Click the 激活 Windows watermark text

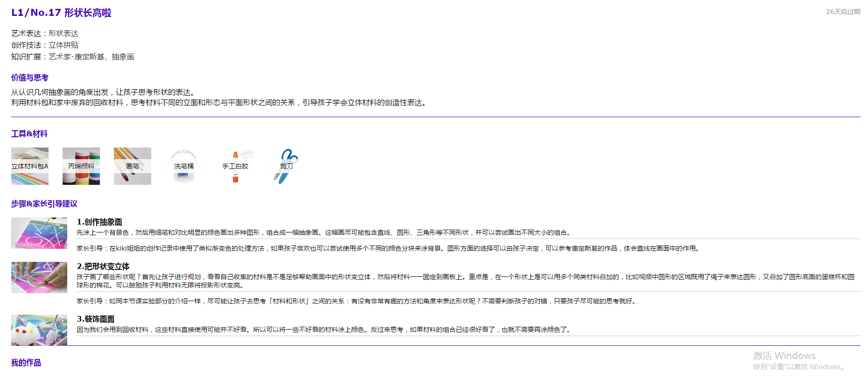(x=784, y=356)
